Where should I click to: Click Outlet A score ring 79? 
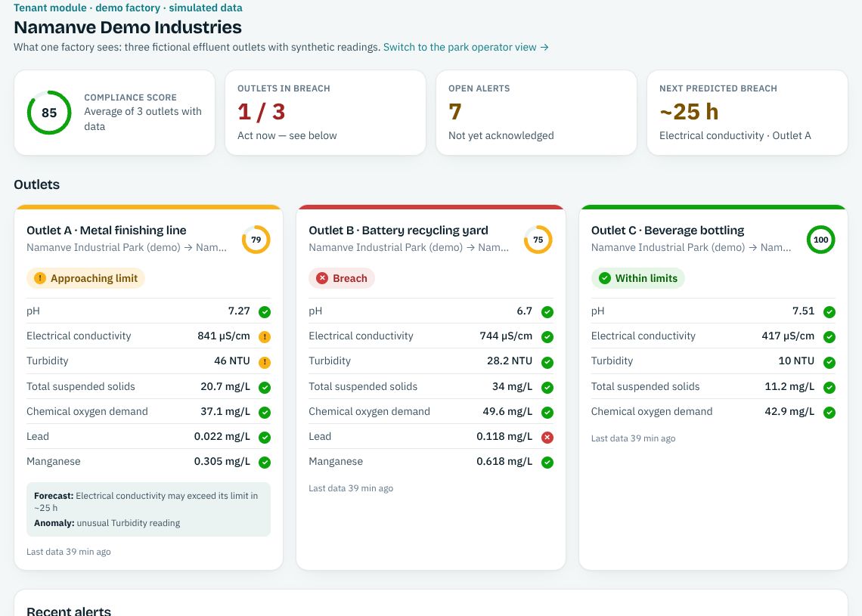tap(256, 240)
